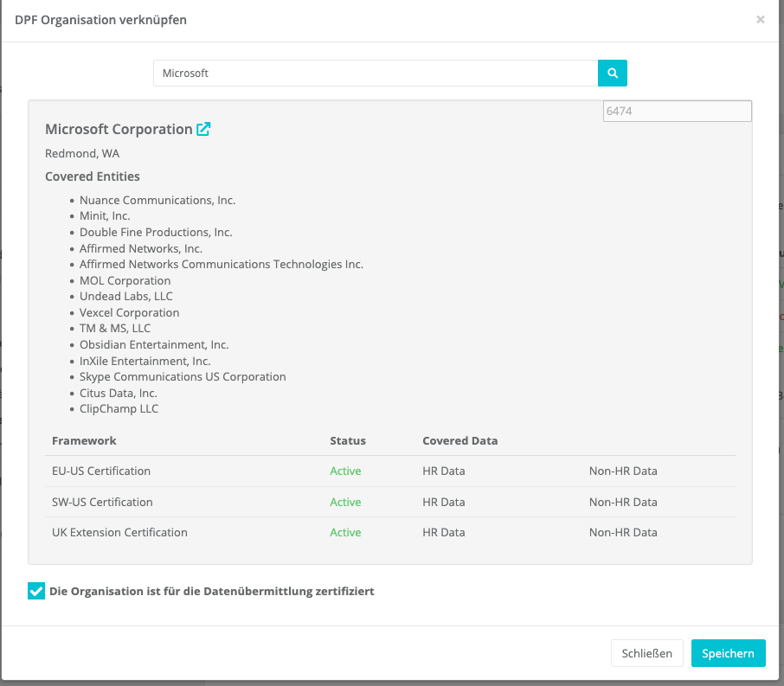Click the Framework column header
The width and height of the screenshot is (784, 686).
(x=84, y=440)
